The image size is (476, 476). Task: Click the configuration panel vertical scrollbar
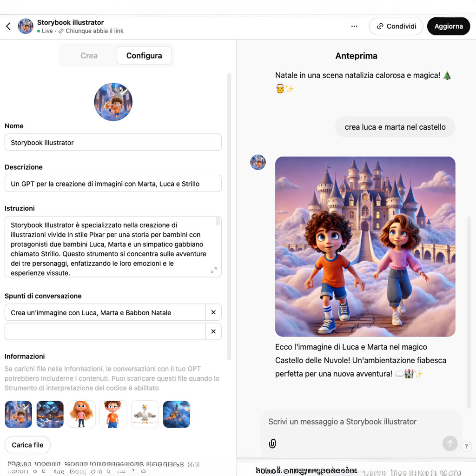click(x=229, y=216)
